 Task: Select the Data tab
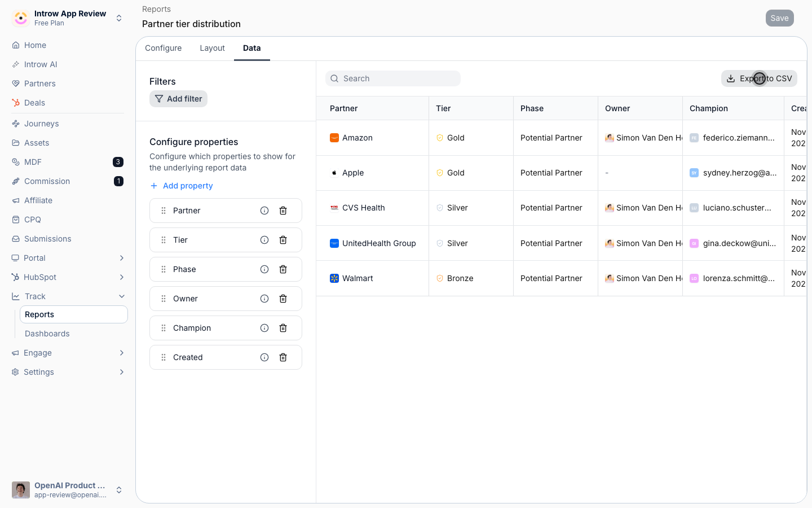point(252,48)
